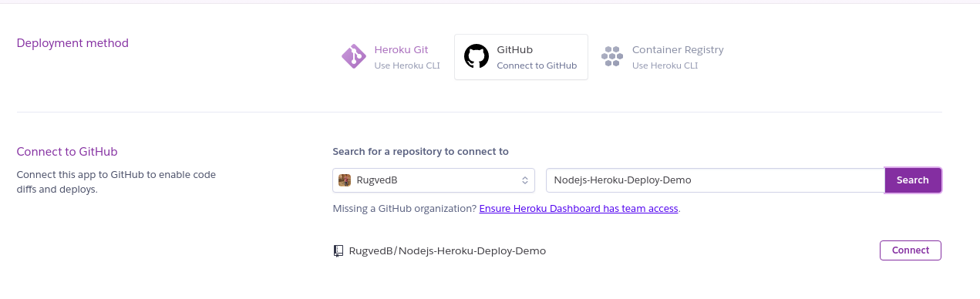This screenshot has height=299, width=980.
Task: Select the Heroku Git deployment method
Action: 392,57
